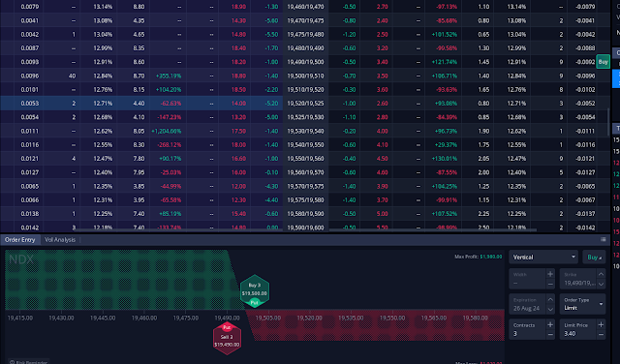Click the 0.0053 delta cell in the highlighted row
Screen dimensions: 620x364
click(30, 104)
